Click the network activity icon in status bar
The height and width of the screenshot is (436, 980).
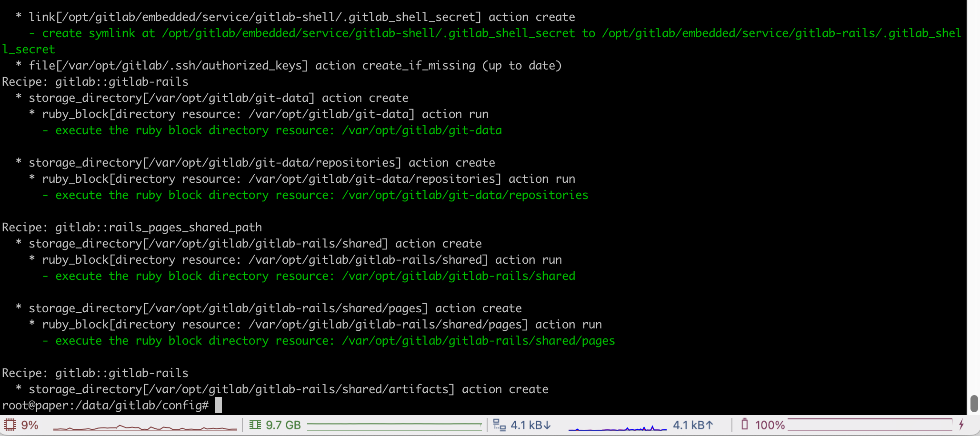[x=499, y=425]
